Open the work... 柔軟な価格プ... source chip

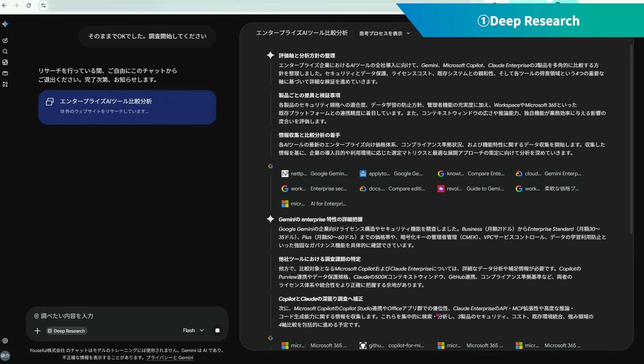tap(548, 189)
